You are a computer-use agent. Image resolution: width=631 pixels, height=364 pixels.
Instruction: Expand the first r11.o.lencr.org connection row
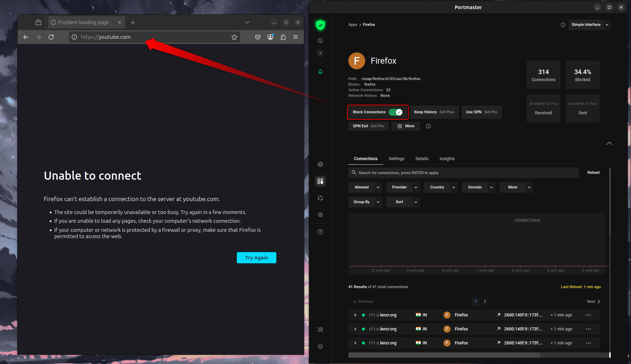pos(355,315)
